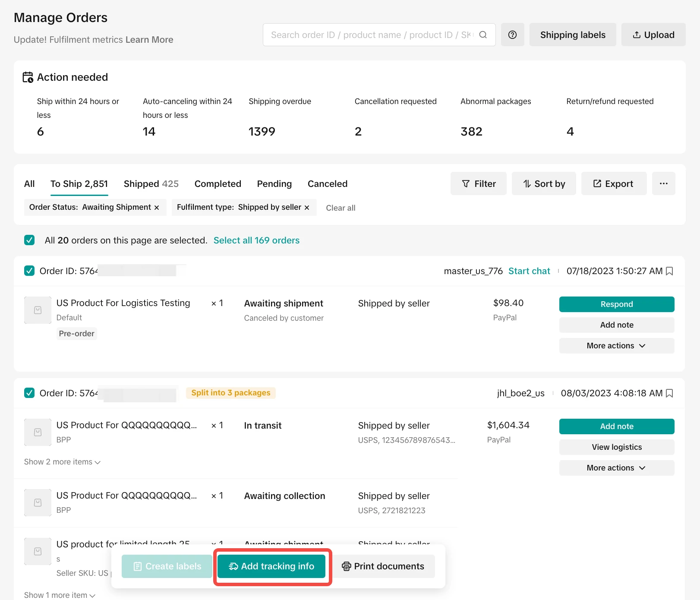Switch to the Canceled tab
The image size is (700, 600).
point(327,184)
